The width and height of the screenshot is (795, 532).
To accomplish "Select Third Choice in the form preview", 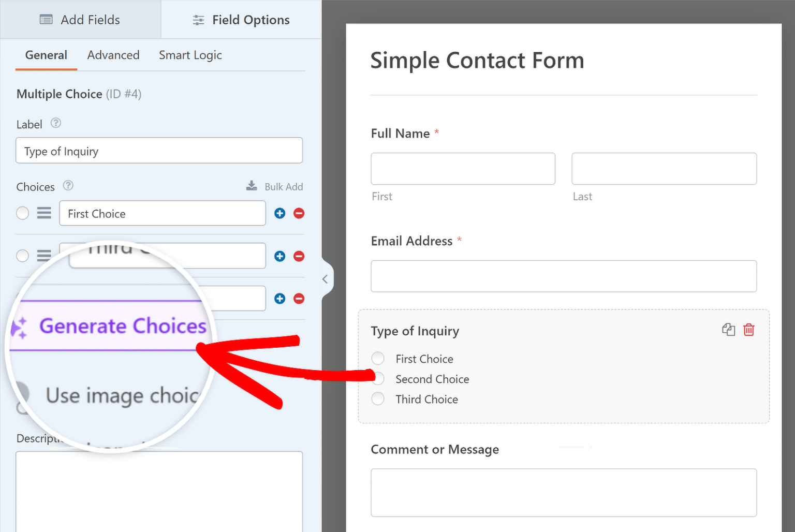I will point(378,398).
